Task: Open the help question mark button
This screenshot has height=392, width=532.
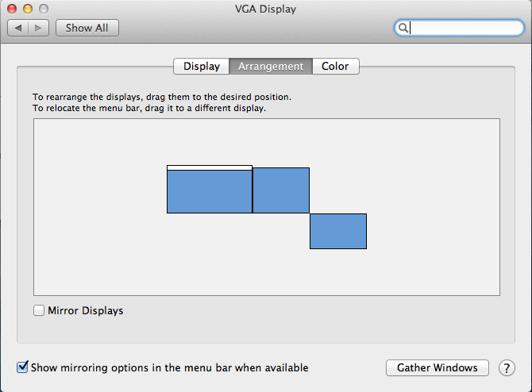Action: [x=507, y=368]
